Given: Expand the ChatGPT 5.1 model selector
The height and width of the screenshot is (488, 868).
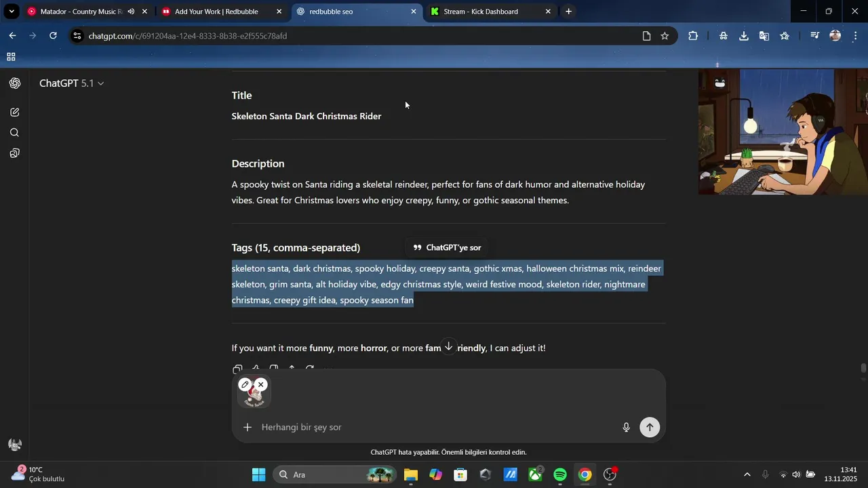Looking at the screenshot, I should tap(71, 83).
